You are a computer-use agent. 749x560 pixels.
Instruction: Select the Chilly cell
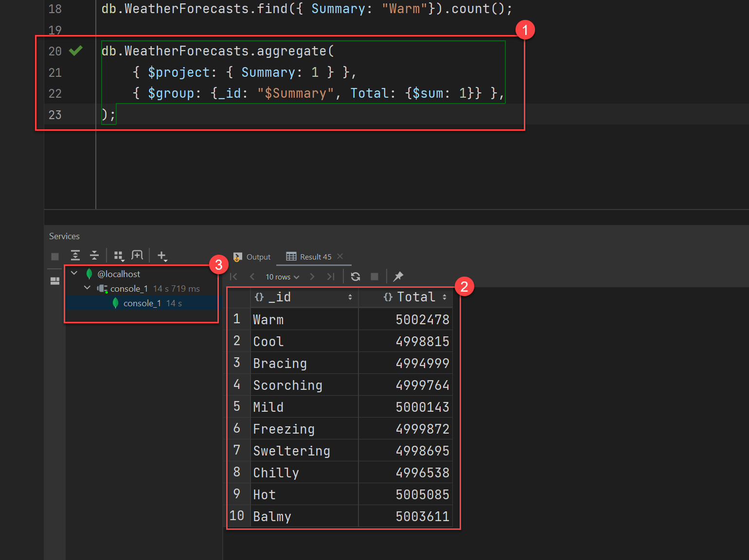(304, 472)
